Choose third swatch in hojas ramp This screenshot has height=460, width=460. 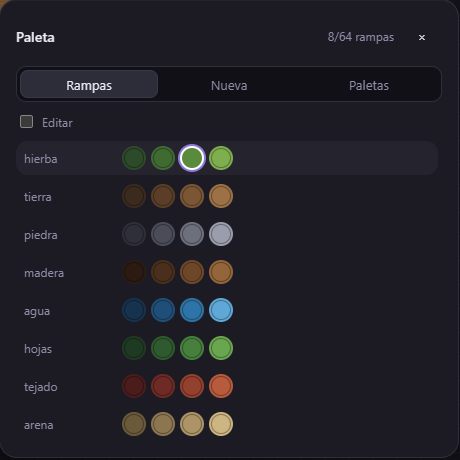tap(192, 348)
